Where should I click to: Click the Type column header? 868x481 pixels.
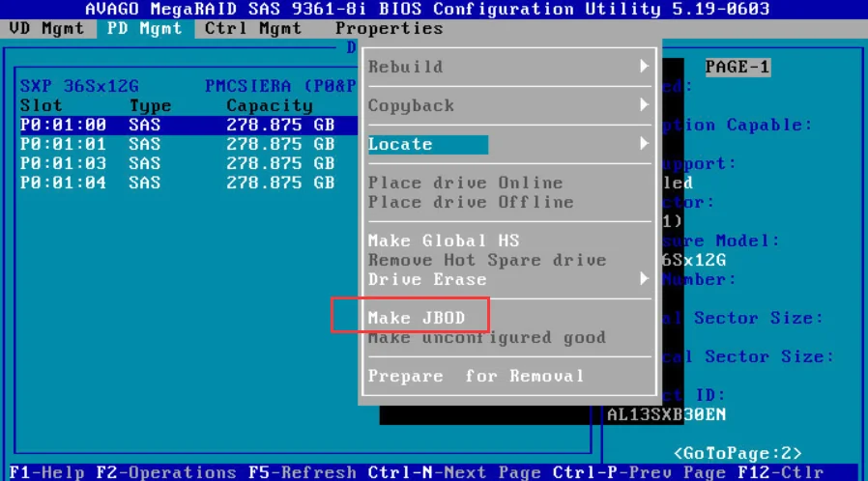tap(150, 105)
